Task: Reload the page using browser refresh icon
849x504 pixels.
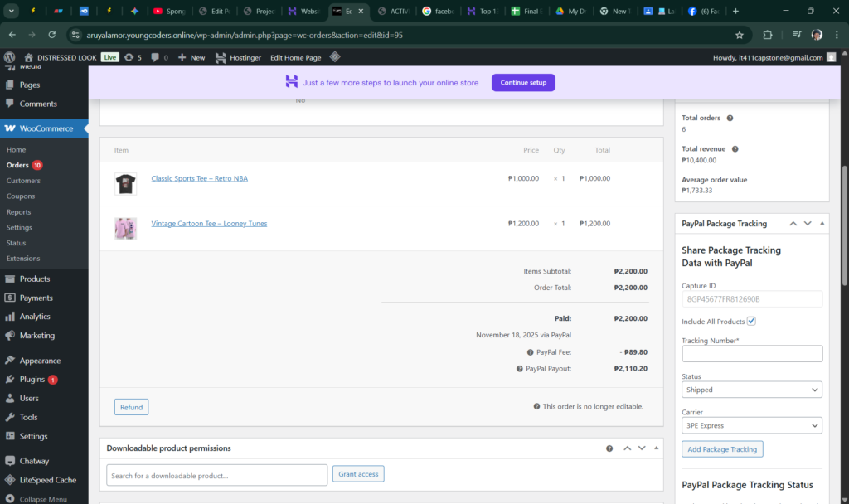Action: [52, 36]
